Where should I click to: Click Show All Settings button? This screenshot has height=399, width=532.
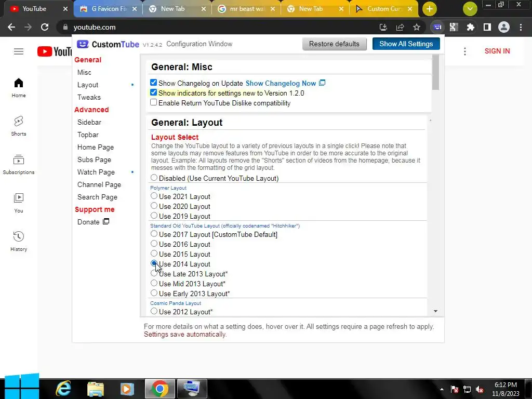406,44
